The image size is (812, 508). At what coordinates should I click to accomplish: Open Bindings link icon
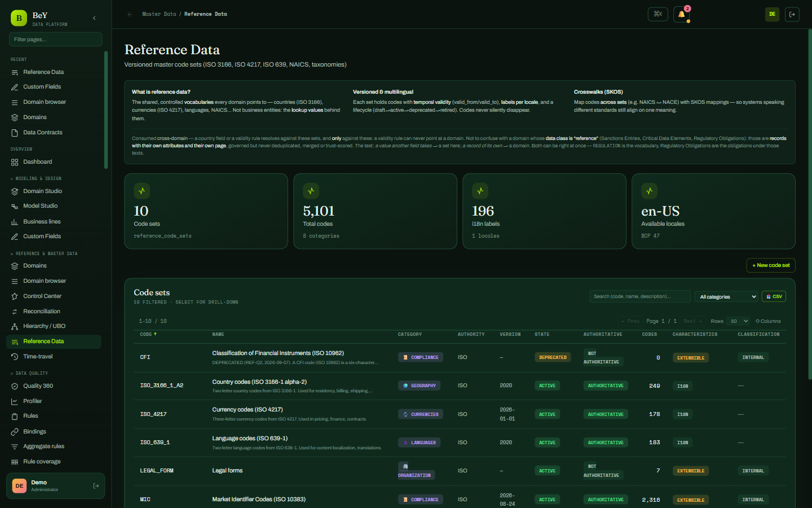click(15, 432)
